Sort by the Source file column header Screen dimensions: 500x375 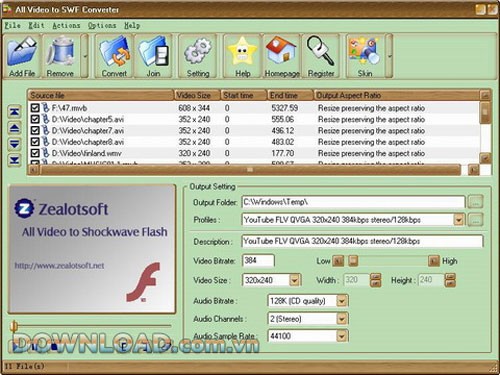tap(101, 95)
